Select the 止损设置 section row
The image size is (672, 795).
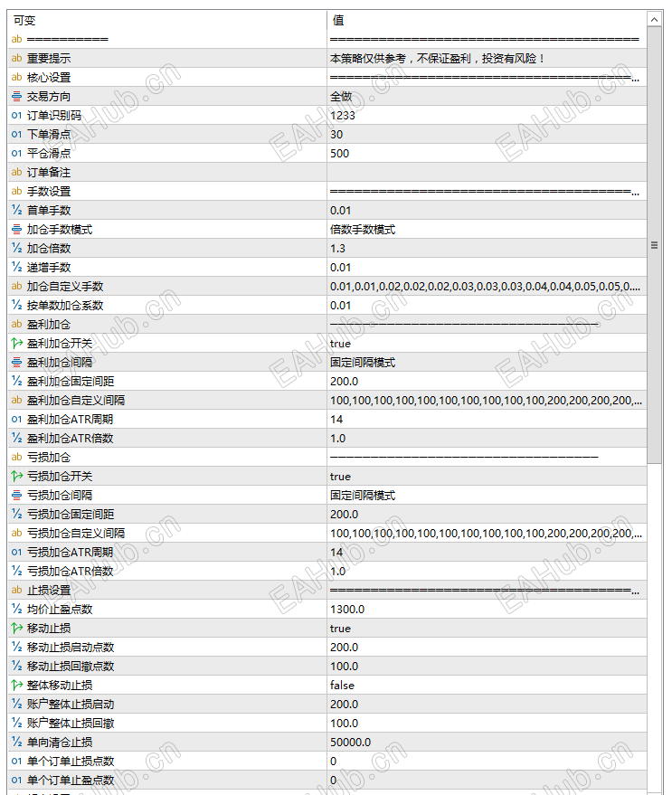(327, 591)
